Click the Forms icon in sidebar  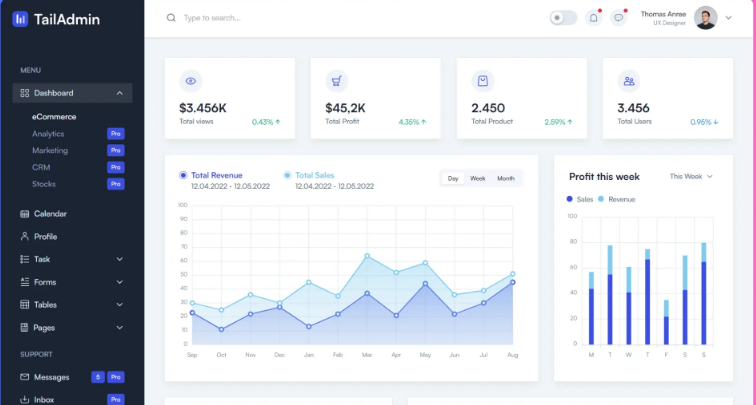[25, 282]
